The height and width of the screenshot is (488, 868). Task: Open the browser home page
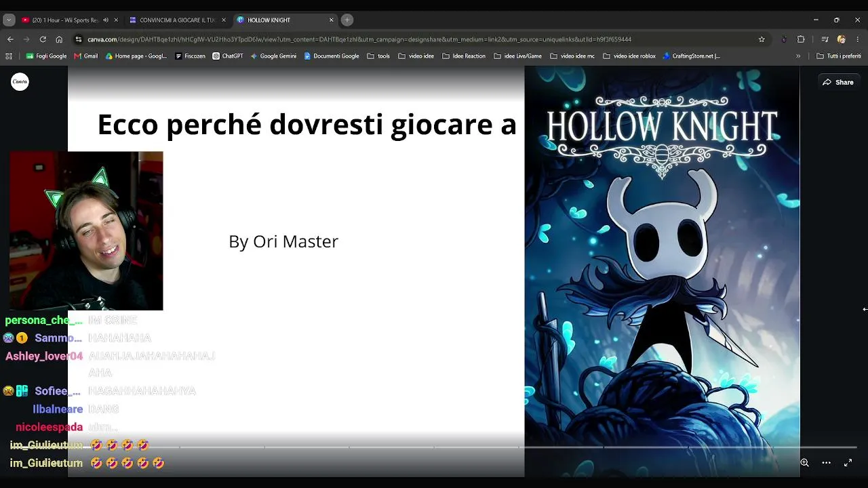(x=59, y=39)
